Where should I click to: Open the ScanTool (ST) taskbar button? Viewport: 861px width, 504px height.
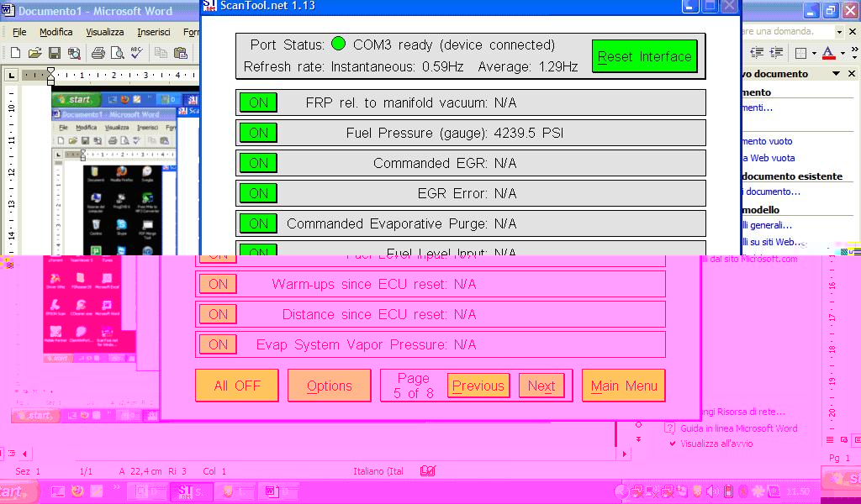(x=191, y=491)
